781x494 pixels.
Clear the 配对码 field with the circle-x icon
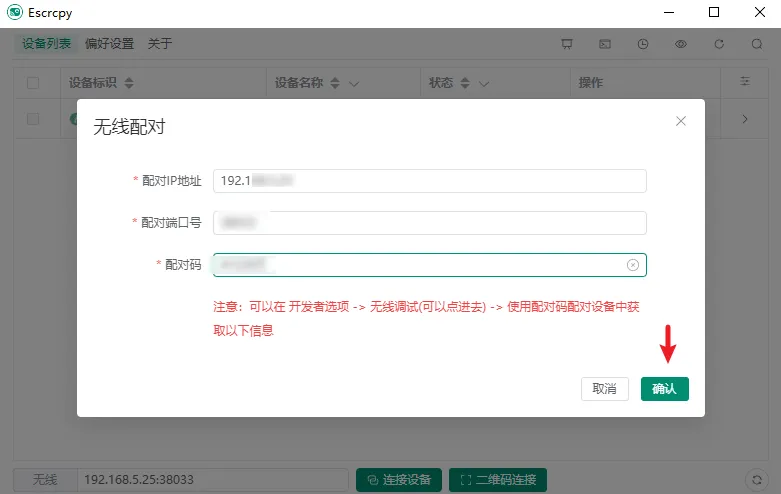[x=633, y=265]
